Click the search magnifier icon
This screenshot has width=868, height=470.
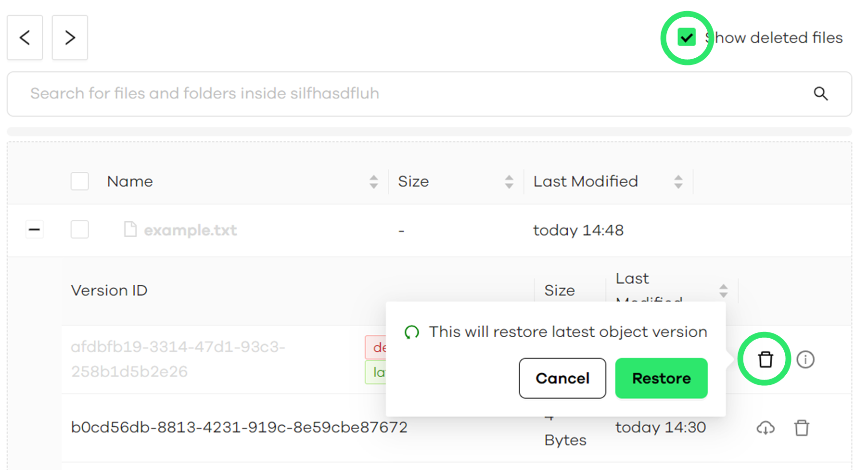coord(820,94)
